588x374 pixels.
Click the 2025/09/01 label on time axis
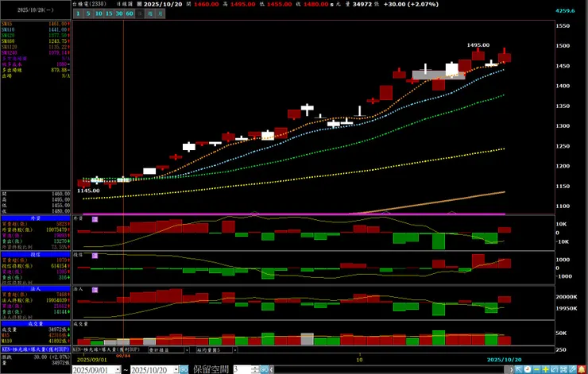94,360
